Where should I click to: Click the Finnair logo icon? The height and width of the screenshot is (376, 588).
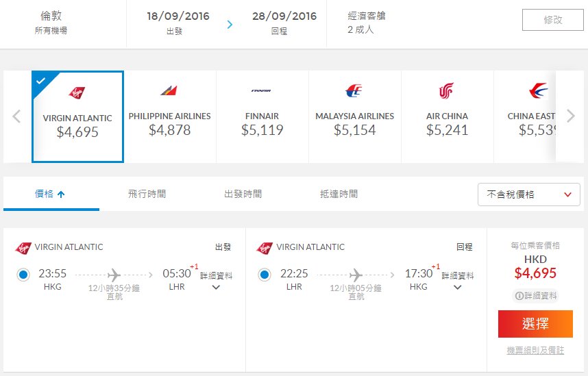261,90
